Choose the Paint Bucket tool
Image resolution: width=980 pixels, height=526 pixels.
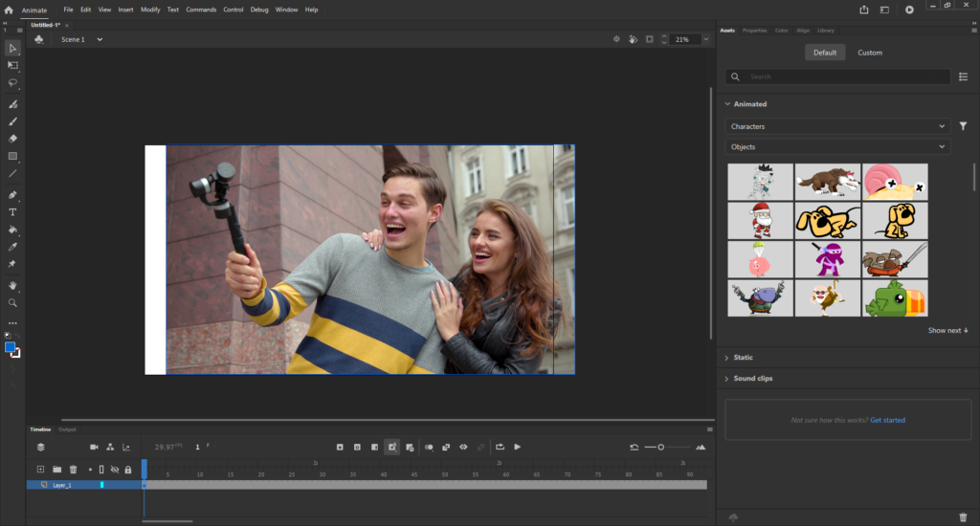pyautogui.click(x=12, y=230)
